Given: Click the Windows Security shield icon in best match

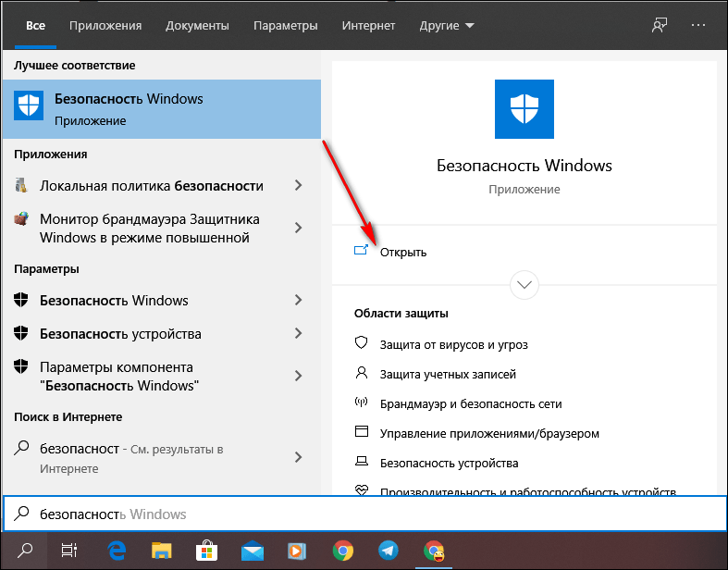Looking at the screenshot, I should point(29,105).
